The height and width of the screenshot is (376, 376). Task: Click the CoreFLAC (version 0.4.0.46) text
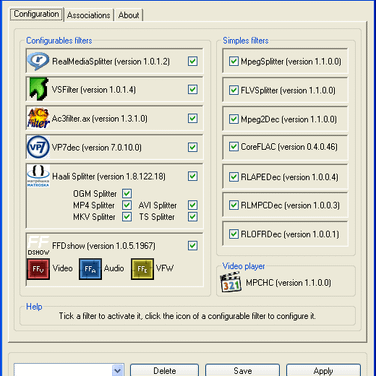[x=289, y=147]
